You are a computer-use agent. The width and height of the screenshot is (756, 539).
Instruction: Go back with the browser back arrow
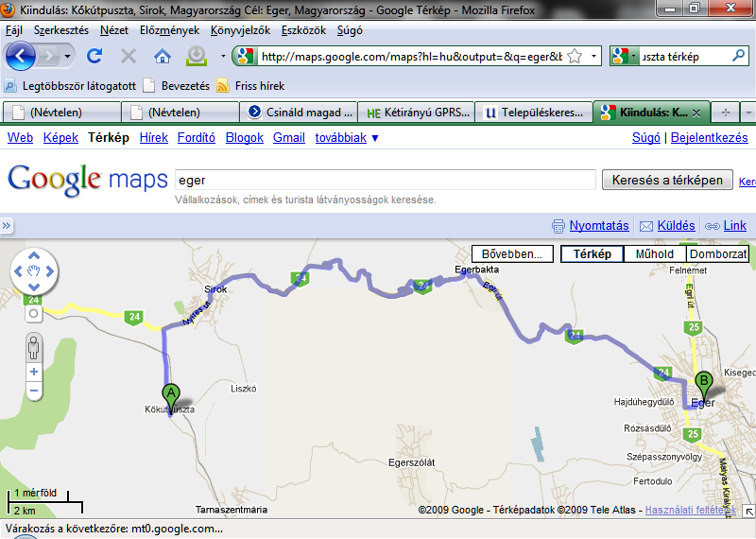point(20,57)
